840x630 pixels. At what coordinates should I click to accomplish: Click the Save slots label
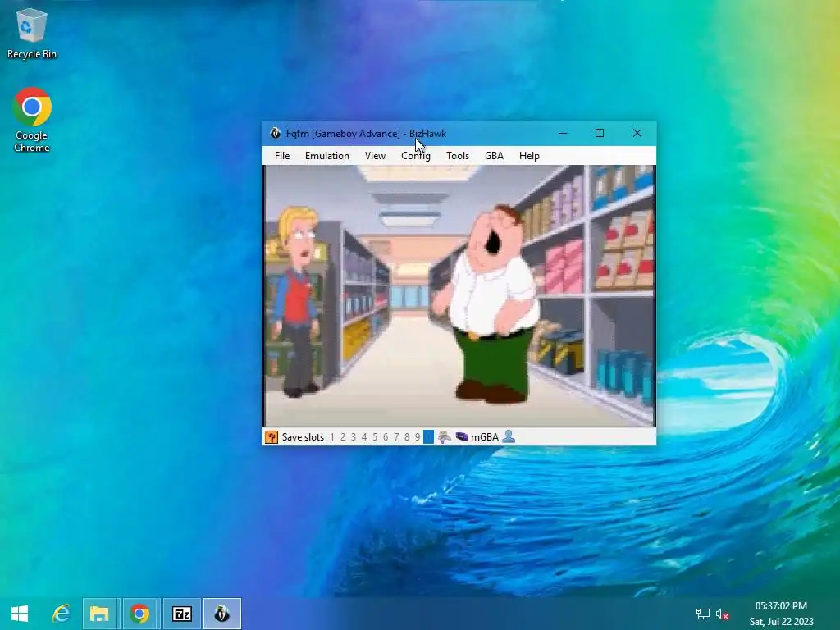[303, 437]
